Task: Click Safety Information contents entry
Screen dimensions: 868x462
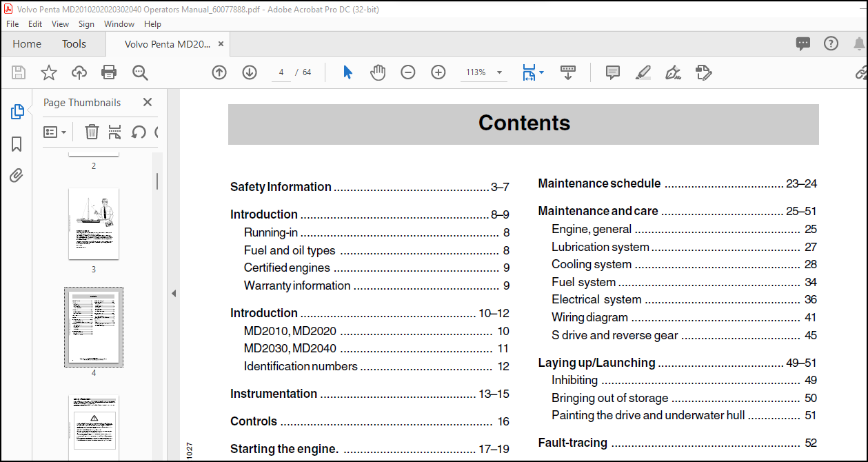Action: (370, 187)
